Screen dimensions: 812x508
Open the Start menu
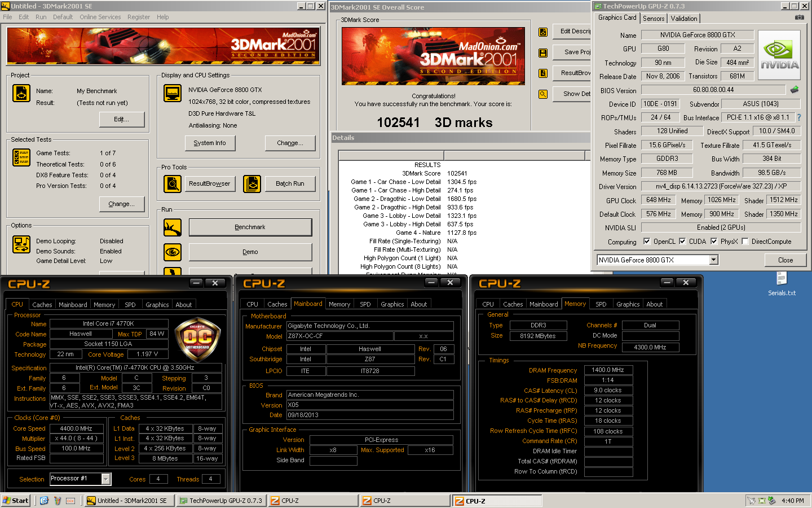tap(16, 501)
